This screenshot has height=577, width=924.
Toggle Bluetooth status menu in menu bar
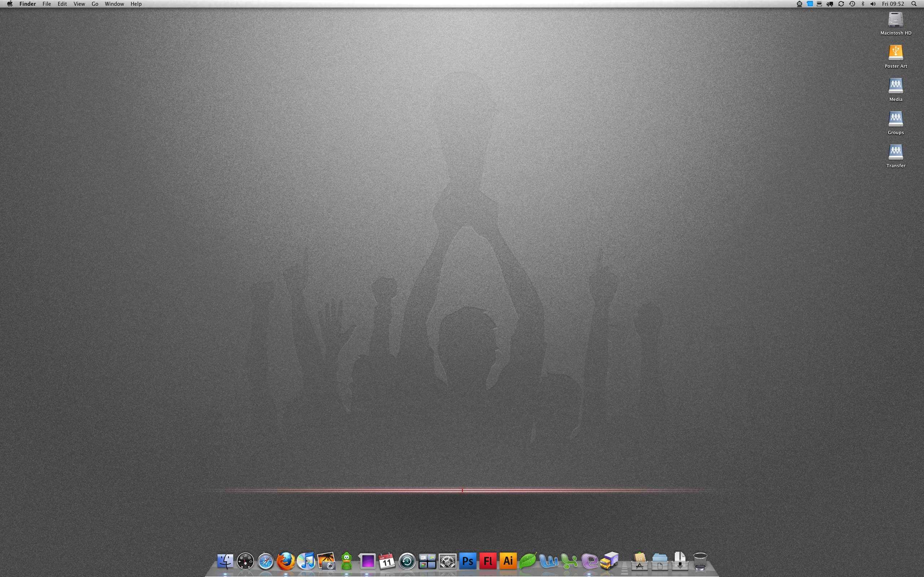[863, 4]
